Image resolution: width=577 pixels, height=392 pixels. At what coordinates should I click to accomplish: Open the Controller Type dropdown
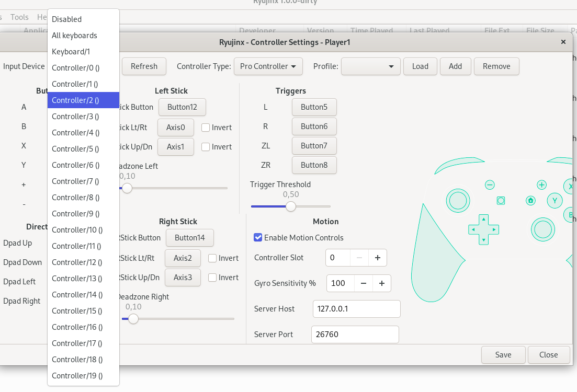pos(268,66)
